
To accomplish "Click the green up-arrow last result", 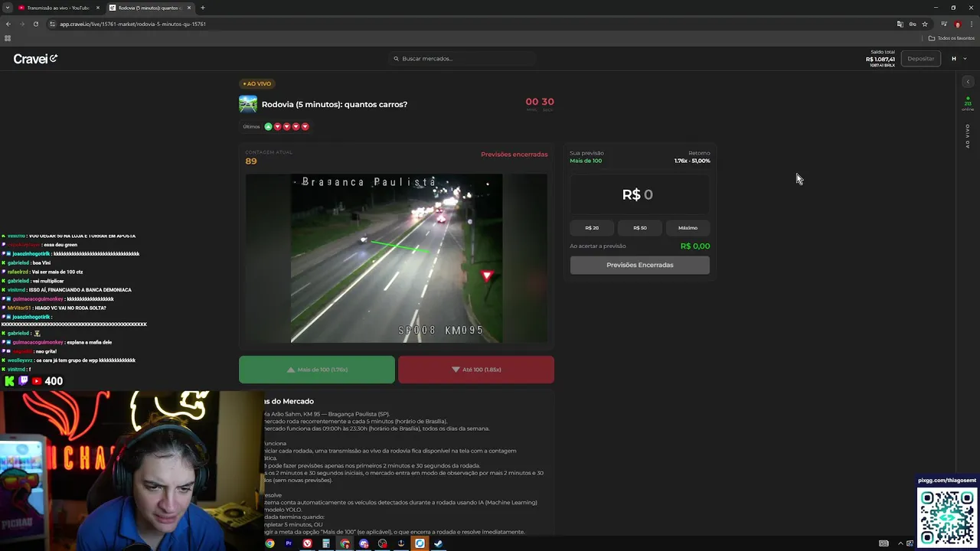I will pos(268,126).
